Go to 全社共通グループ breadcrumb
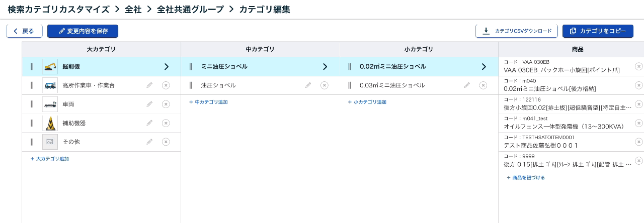The image size is (644, 223). pos(190,9)
